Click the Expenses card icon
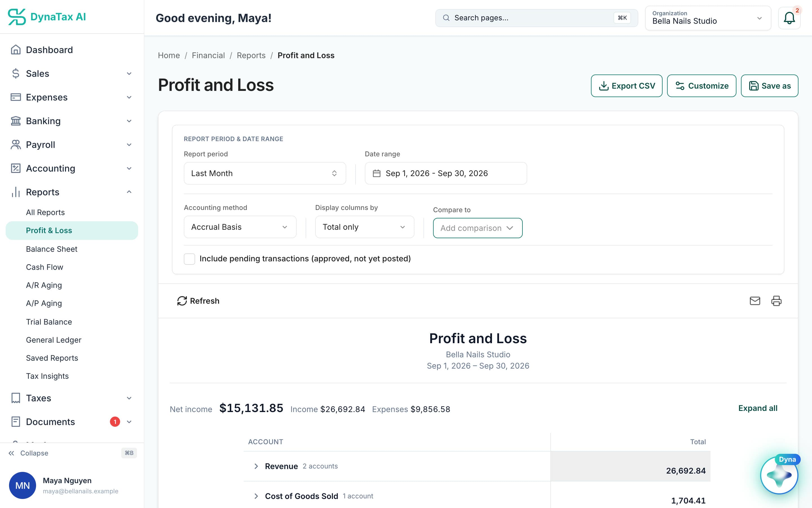This screenshot has height=508, width=812. (x=16, y=97)
